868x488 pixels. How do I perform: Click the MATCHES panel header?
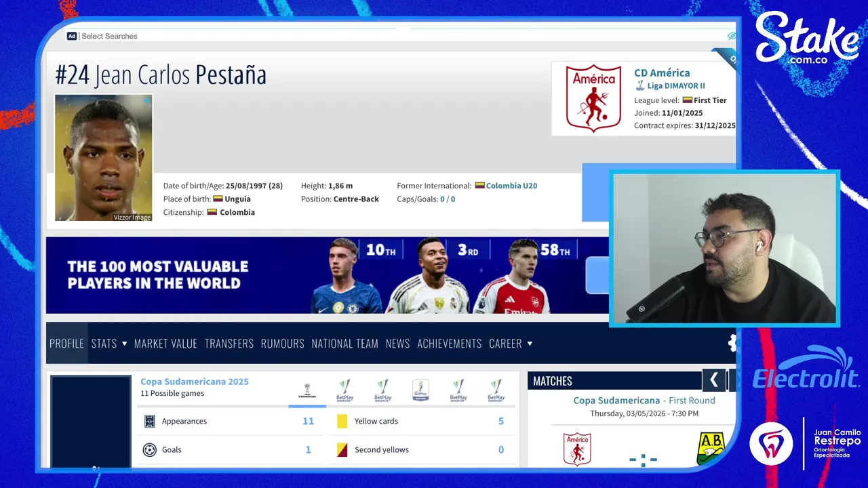pos(614,381)
